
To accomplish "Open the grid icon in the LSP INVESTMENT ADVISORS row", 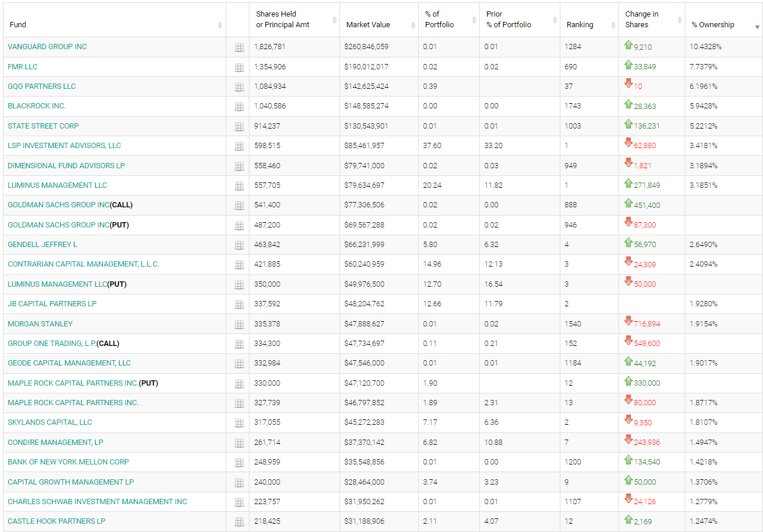I will 239,146.
